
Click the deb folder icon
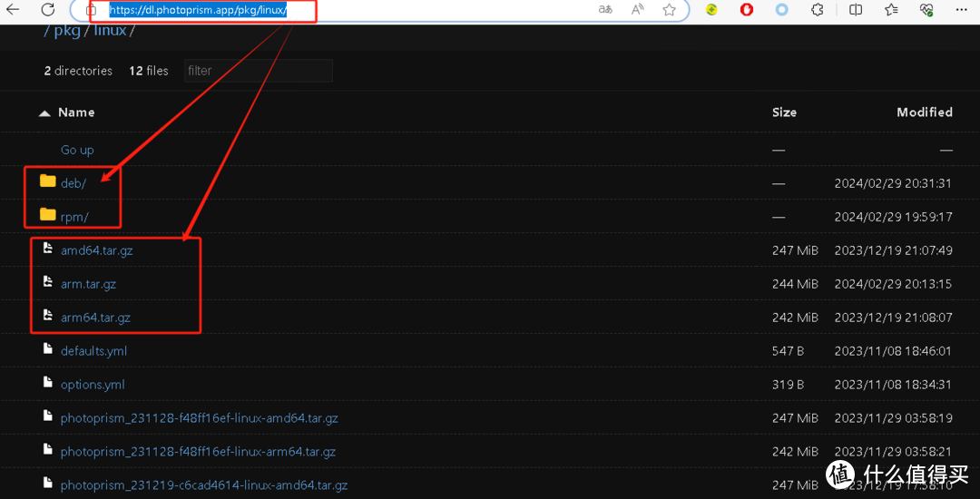click(x=47, y=181)
